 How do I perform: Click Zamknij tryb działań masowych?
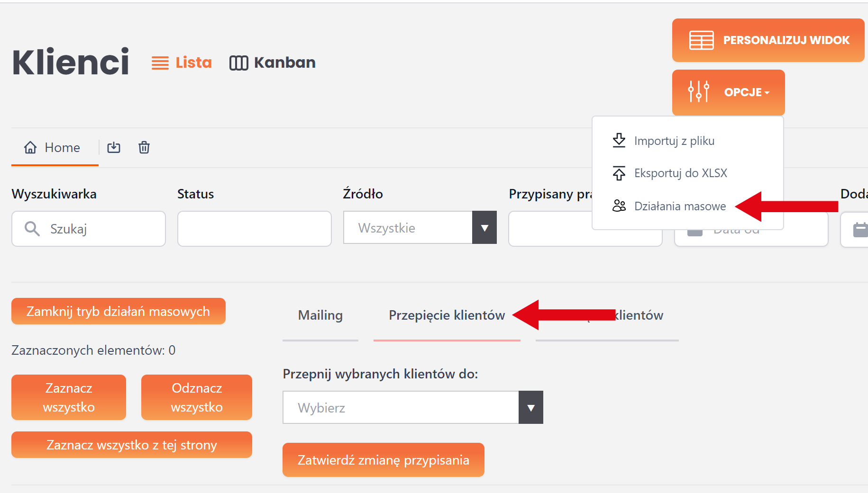click(118, 311)
